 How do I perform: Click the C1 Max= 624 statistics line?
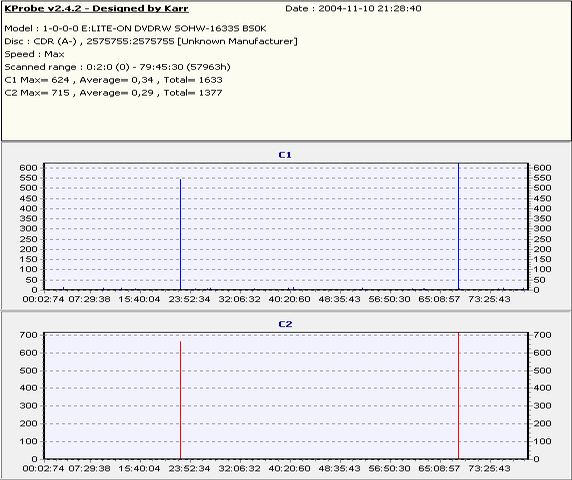[113, 80]
